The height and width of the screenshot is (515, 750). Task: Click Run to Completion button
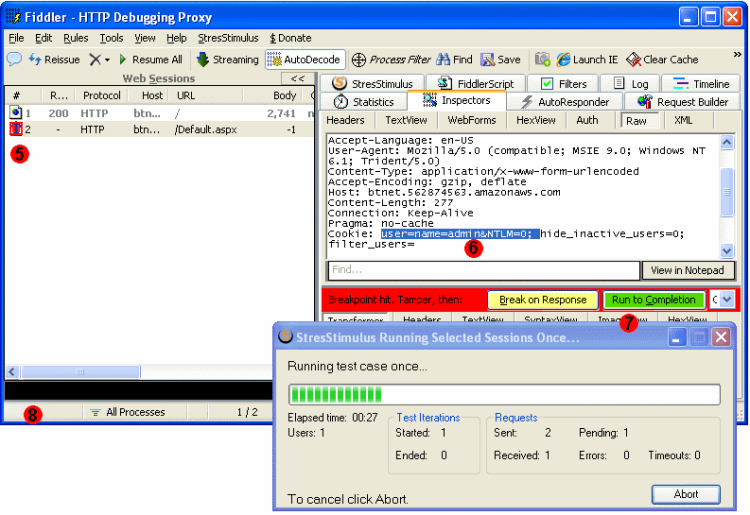coord(653,300)
